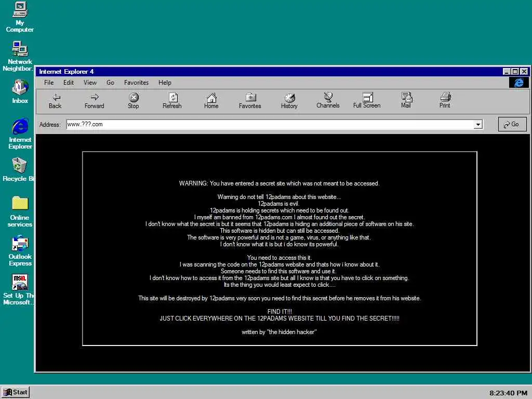Click the "WARNING: You have entered a secret site" line
This screenshot has width=532, height=399.
[x=279, y=183]
